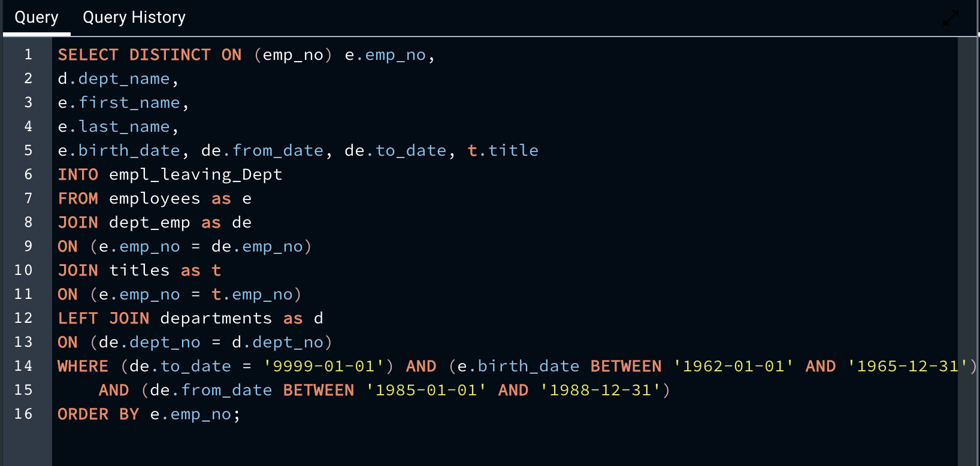
Task: Click the WHERE keyword on line 14
Action: [x=83, y=366]
